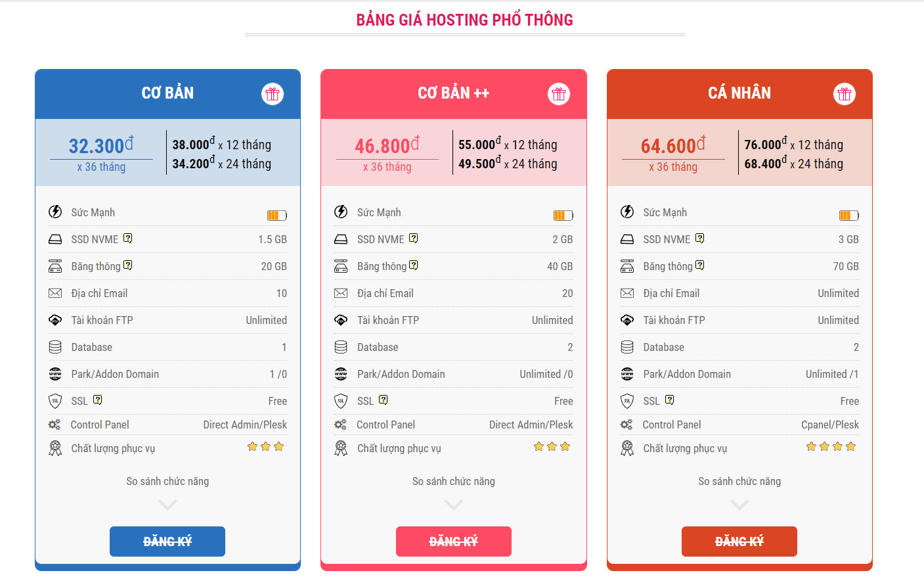Click the gift icon on CƠ BẢN plan

point(273,93)
